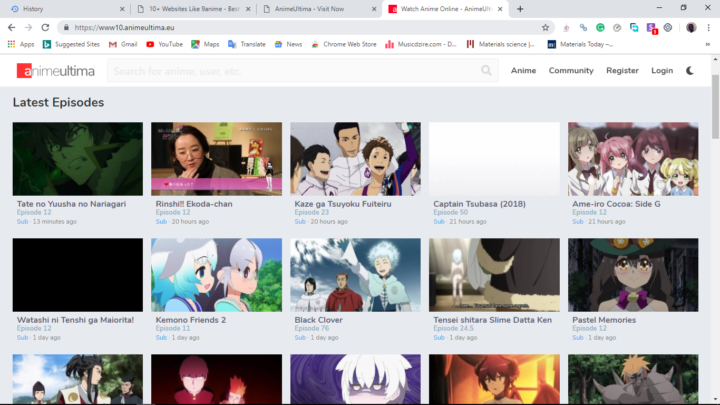Click Episode 23 under Kaze ga Tsuyoku

[x=311, y=212]
